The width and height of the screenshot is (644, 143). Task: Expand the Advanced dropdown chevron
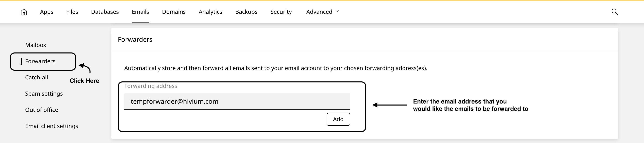[337, 11]
